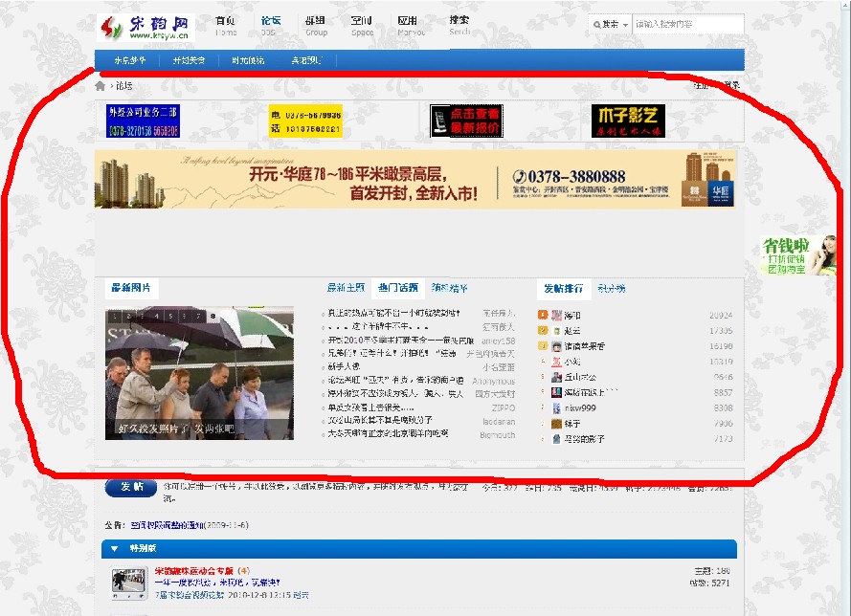The height and width of the screenshot is (616, 851).
Task: Open the yellow phone number advertisement
Action: coord(305,121)
